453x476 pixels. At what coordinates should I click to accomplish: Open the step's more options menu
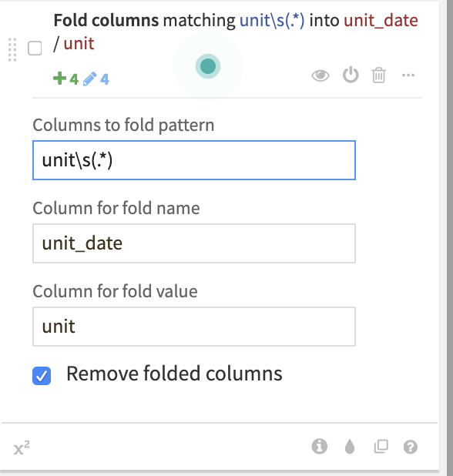(x=408, y=75)
